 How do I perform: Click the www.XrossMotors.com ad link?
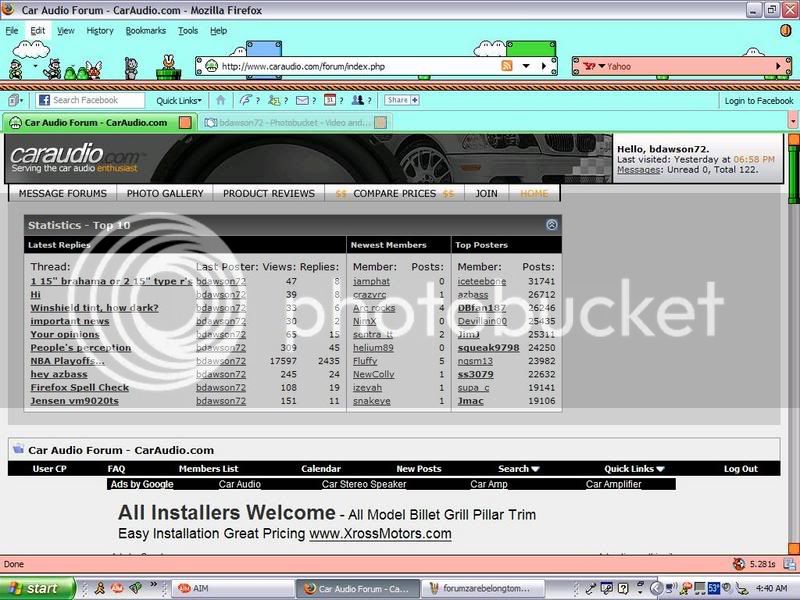[x=380, y=534]
